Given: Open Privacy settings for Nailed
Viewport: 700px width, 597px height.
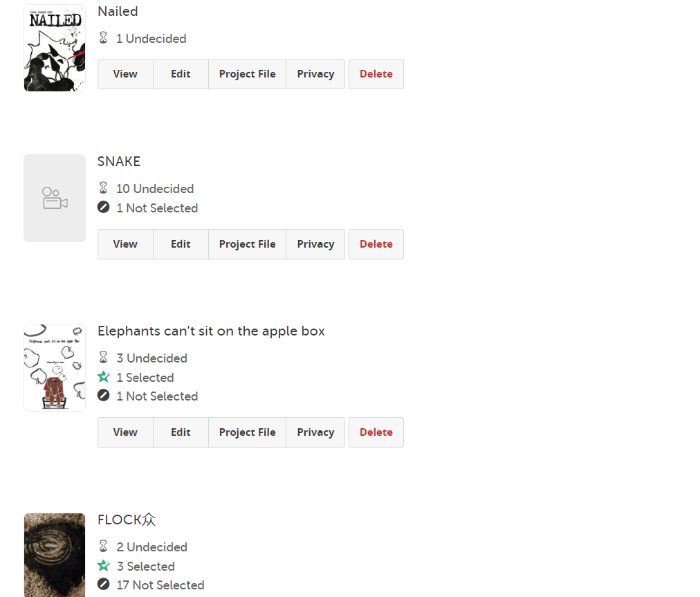Looking at the screenshot, I should (x=315, y=74).
